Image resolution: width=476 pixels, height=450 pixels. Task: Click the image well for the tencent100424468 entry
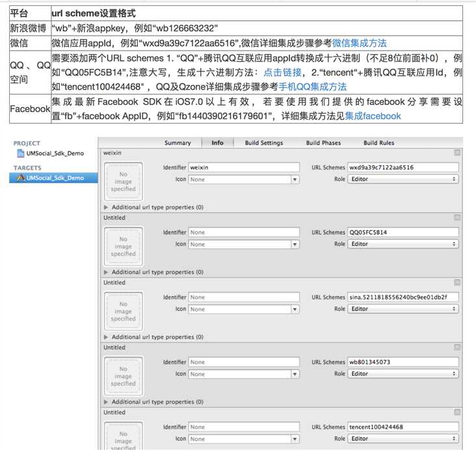coord(124,436)
